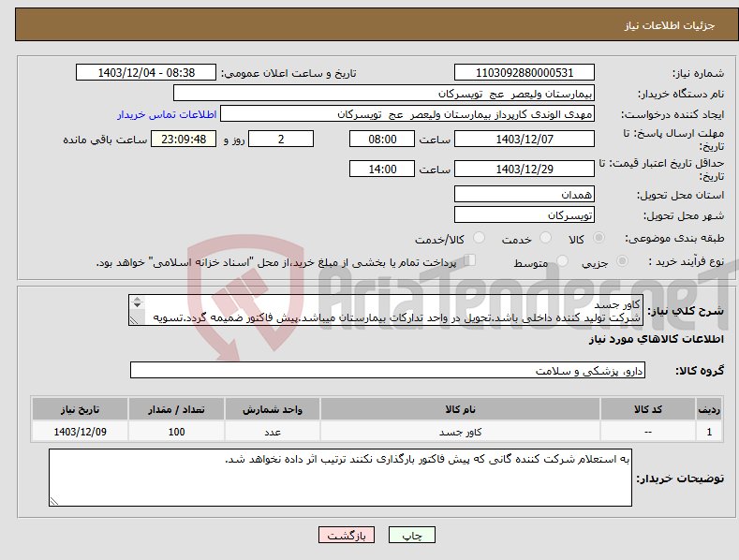Image resolution: width=739 pixels, height=560 pixels.
Task: Click the واحد شمارش column header
Action: pos(273,409)
